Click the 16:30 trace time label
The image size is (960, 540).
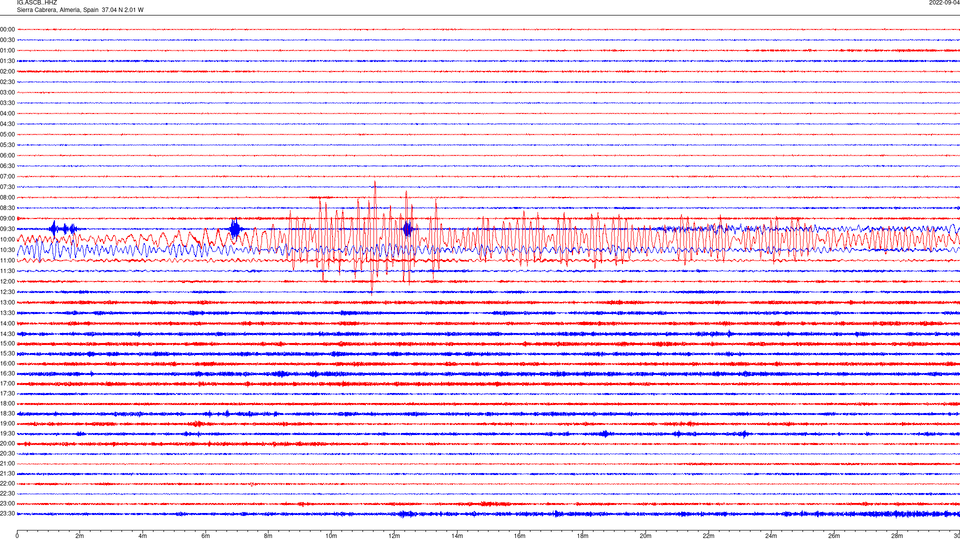click(7, 373)
